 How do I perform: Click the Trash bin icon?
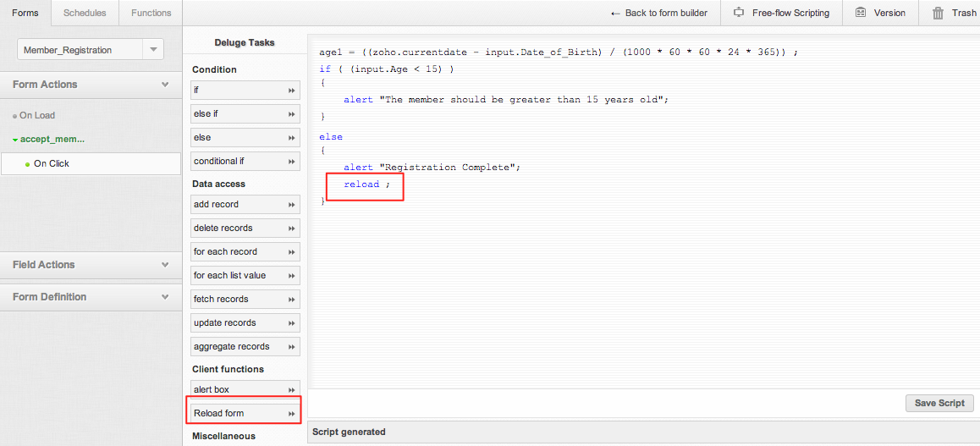click(938, 13)
